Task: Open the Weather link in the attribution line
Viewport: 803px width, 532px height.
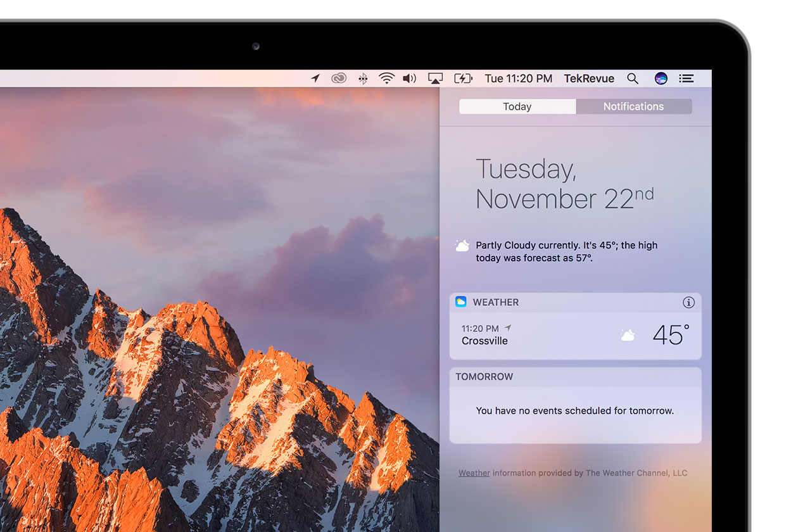Action: pos(474,473)
